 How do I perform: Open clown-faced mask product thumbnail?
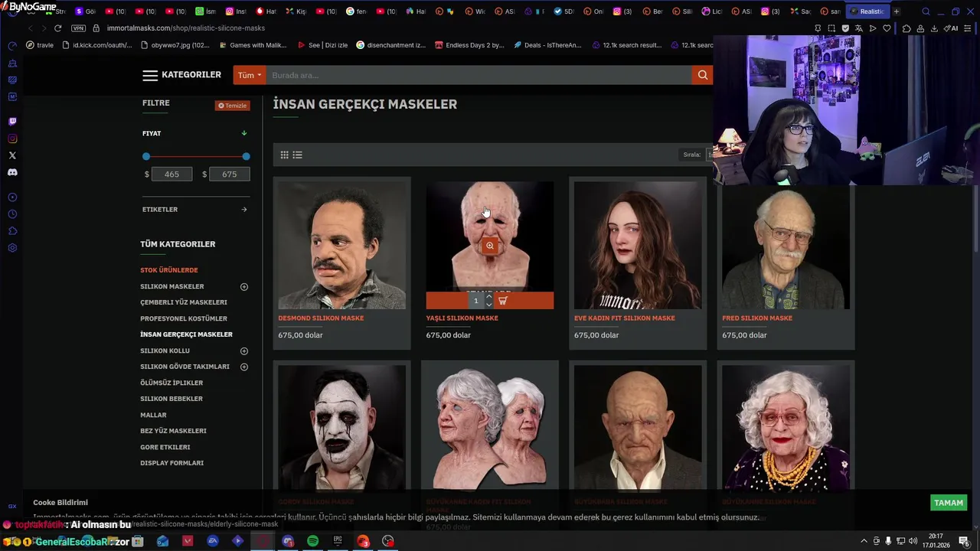pos(341,427)
